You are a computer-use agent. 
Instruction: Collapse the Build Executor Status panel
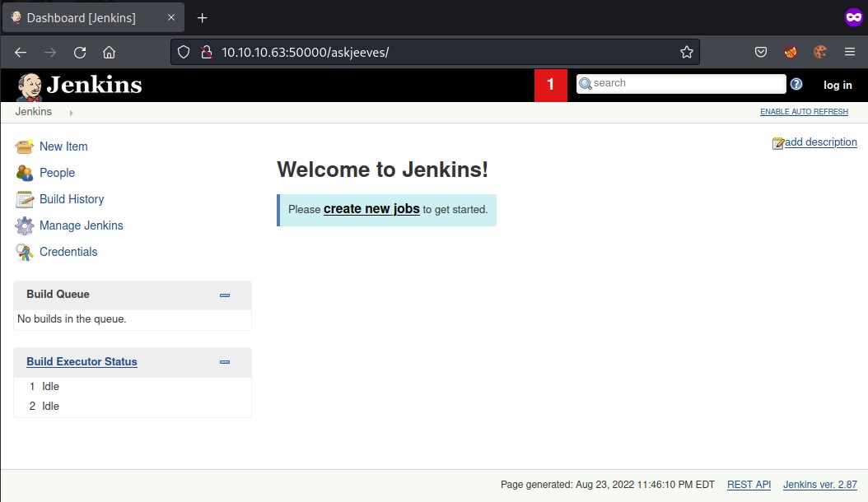tap(225, 362)
